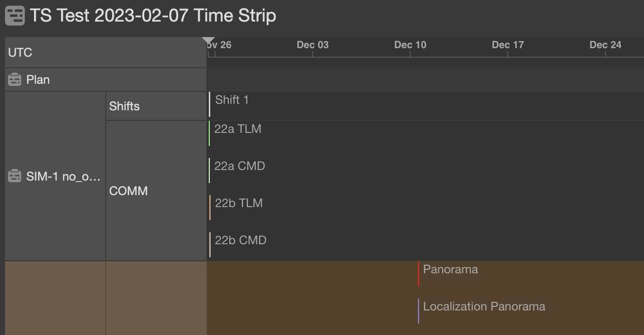The image size is (644, 335).
Task: Select the 22b CMD activity label
Action: (240, 240)
